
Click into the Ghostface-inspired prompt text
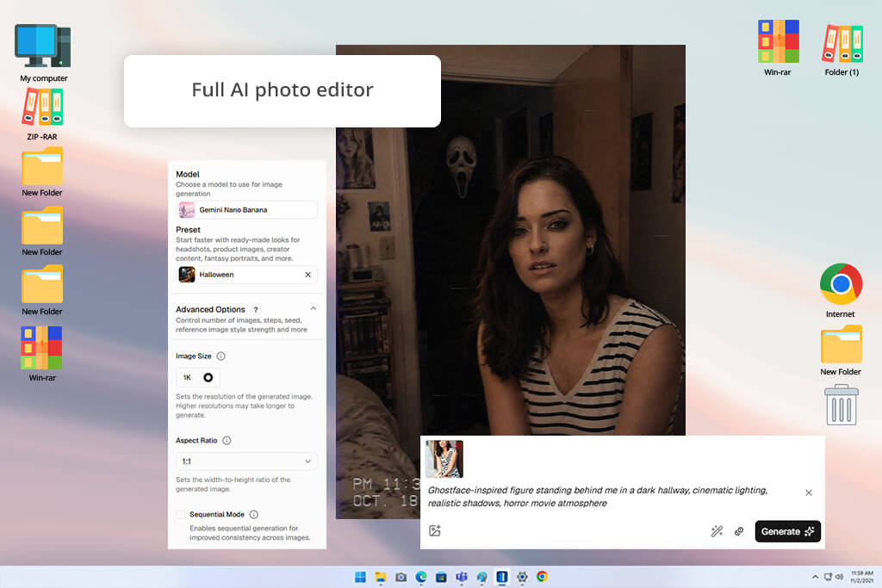598,497
